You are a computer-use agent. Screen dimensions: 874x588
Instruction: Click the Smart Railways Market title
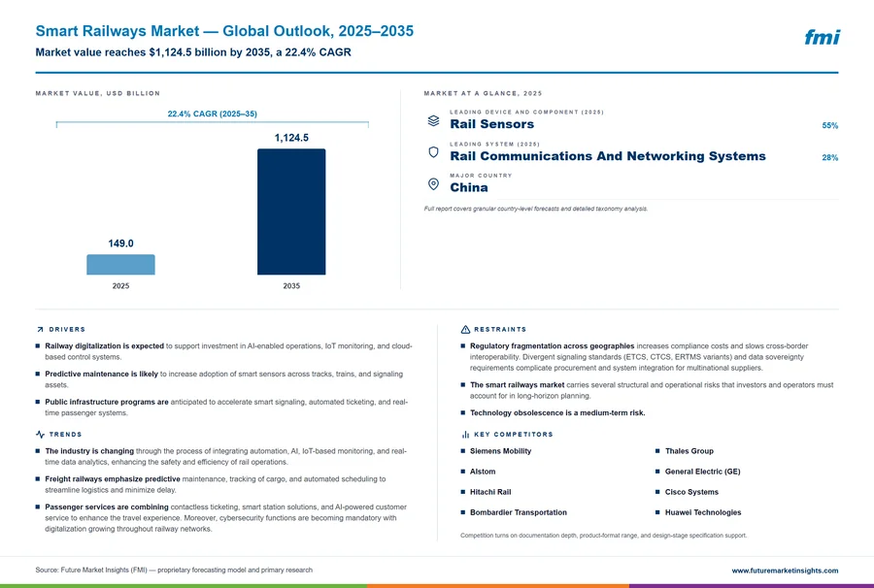pyautogui.click(x=224, y=31)
